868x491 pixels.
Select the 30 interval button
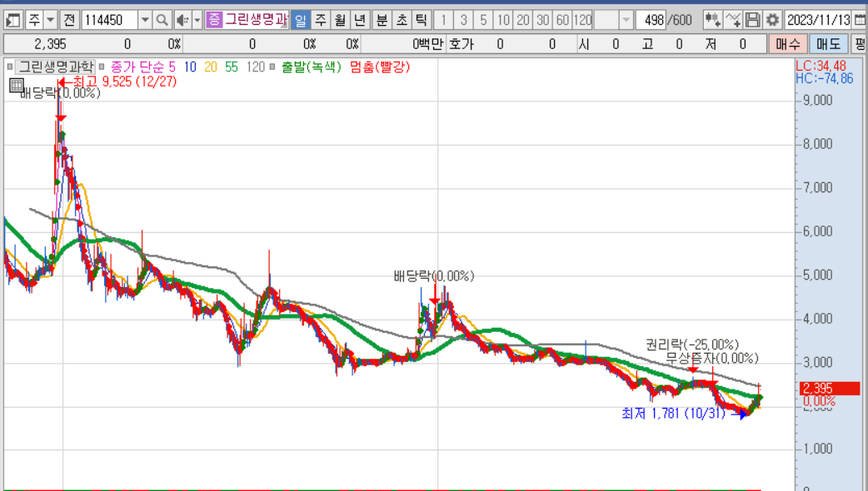coord(543,21)
